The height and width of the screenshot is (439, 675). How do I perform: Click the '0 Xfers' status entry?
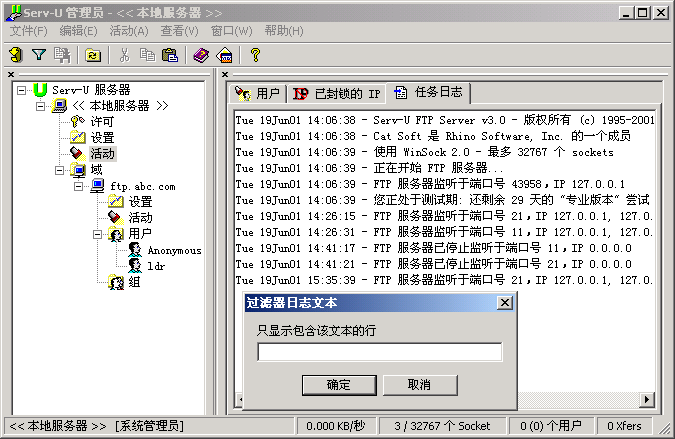pos(624,426)
